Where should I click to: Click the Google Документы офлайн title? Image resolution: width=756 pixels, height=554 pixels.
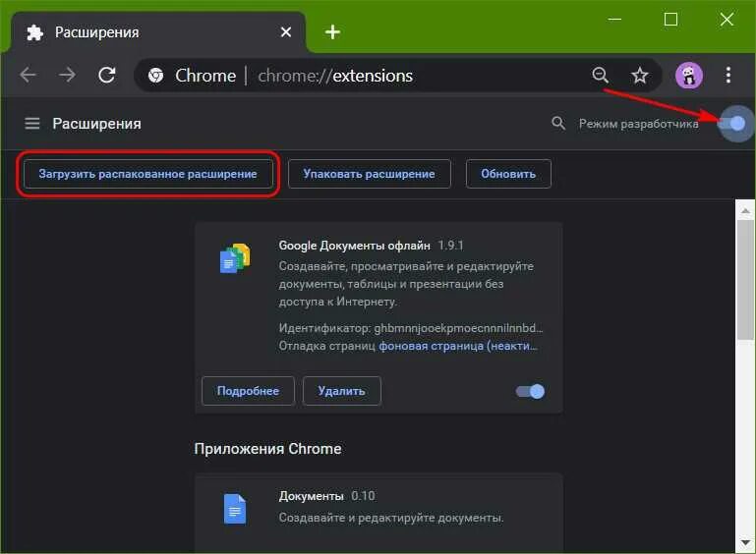tap(354, 246)
